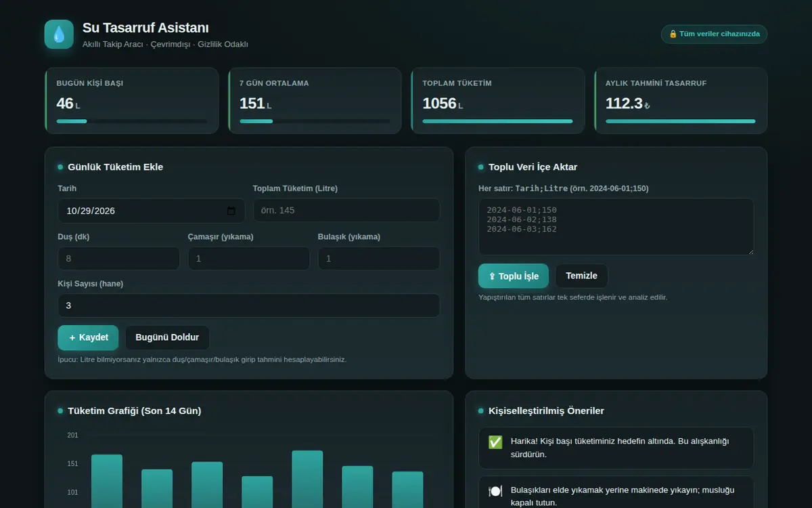The width and height of the screenshot is (812, 508).
Task: Click the Günlük Tüketim Ekle heading
Action: pos(116,167)
